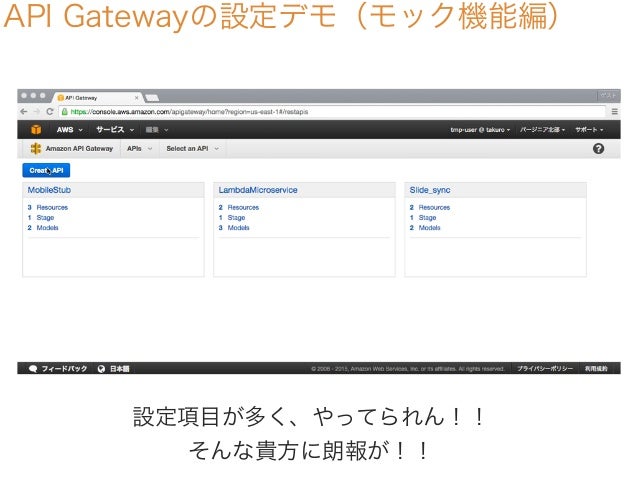
Task: Open the サービス services dropdown
Action: coord(115,130)
